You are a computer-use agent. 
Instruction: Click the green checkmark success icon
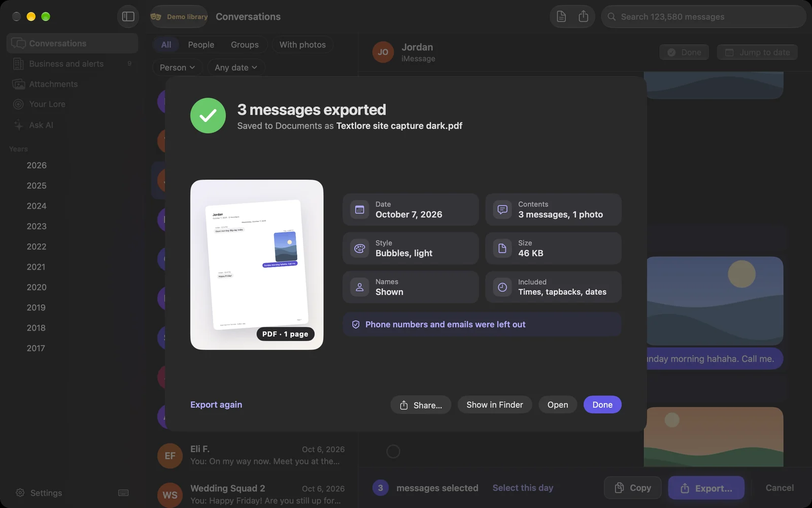click(208, 116)
